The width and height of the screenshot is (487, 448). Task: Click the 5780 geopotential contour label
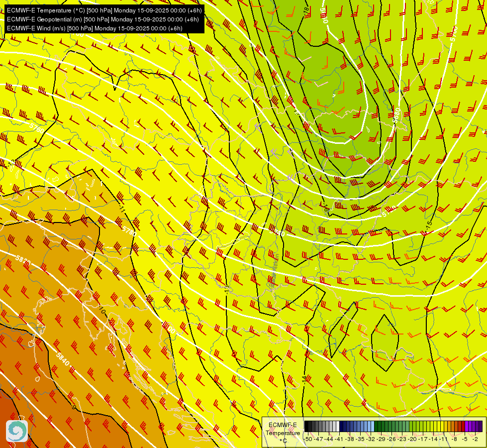click(129, 231)
